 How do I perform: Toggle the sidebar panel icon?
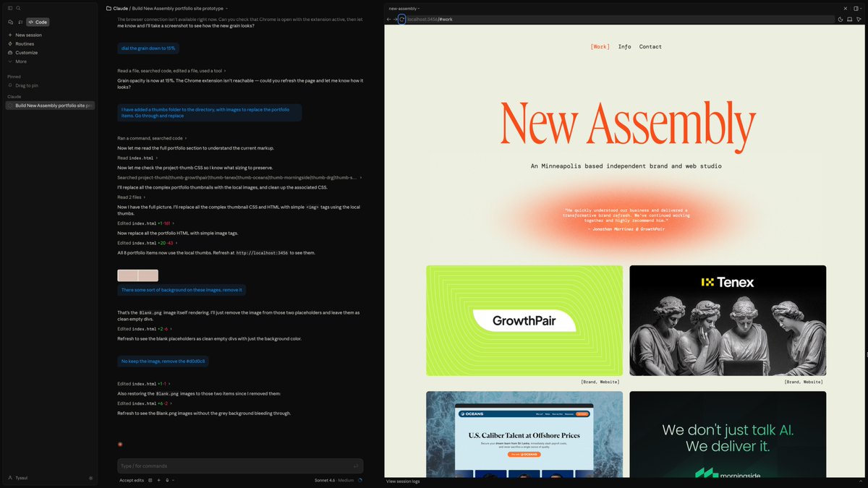point(10,8)
